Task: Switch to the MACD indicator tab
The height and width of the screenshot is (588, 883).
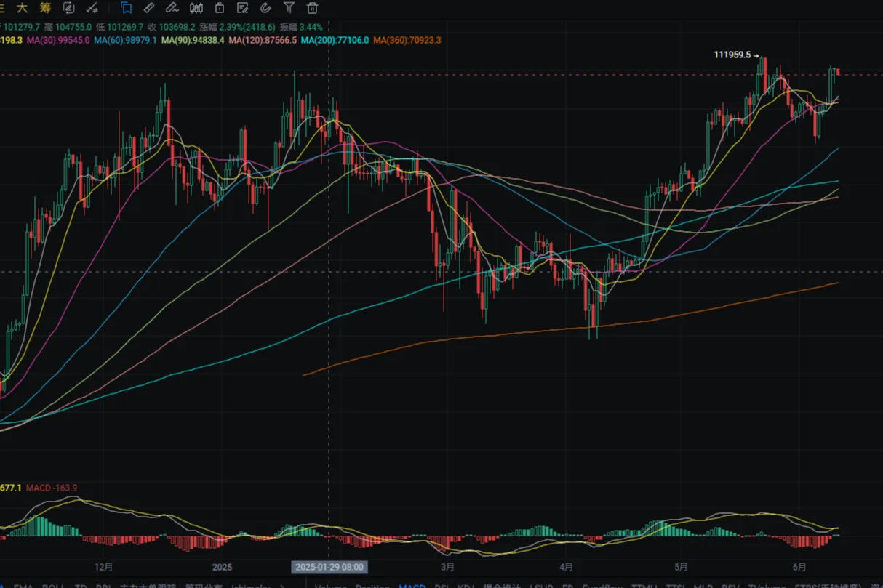Action: click(x=412, y=584)
